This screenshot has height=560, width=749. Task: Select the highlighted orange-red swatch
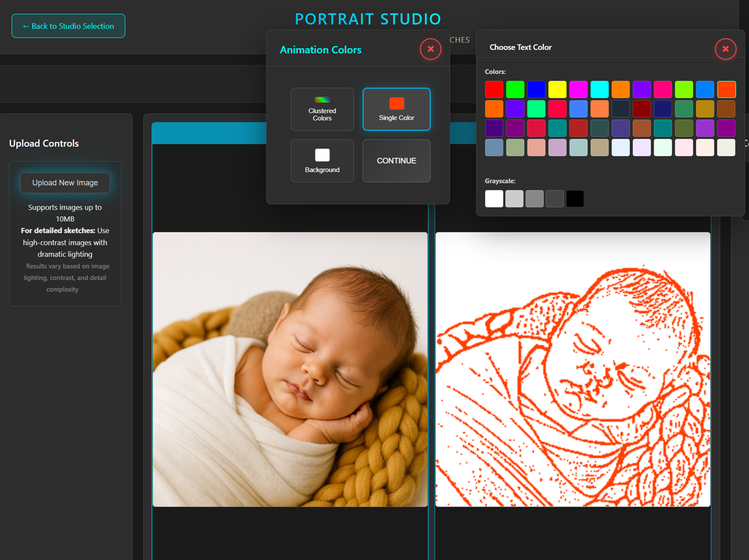[726, 89]
